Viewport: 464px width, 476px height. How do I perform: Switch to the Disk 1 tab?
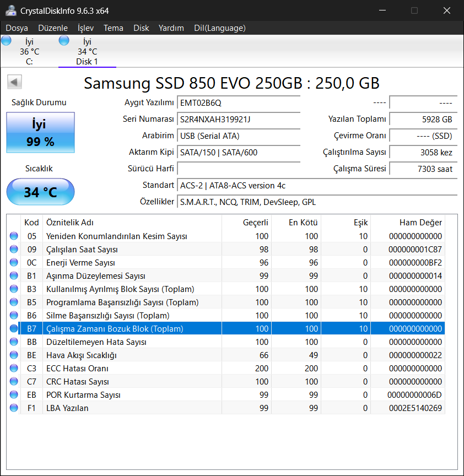[87, 52]
